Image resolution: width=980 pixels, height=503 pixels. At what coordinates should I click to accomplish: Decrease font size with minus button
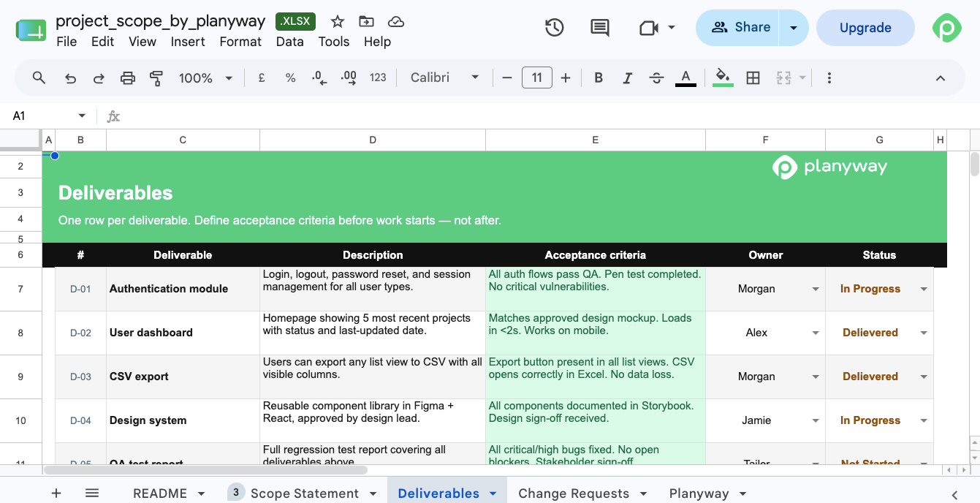tap(507, 77)
